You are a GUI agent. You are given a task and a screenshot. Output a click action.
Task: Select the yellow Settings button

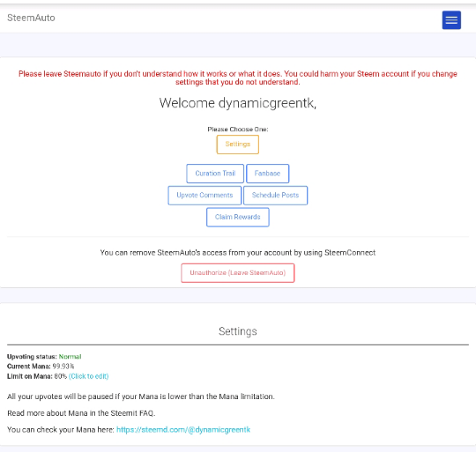pos(238,144)
